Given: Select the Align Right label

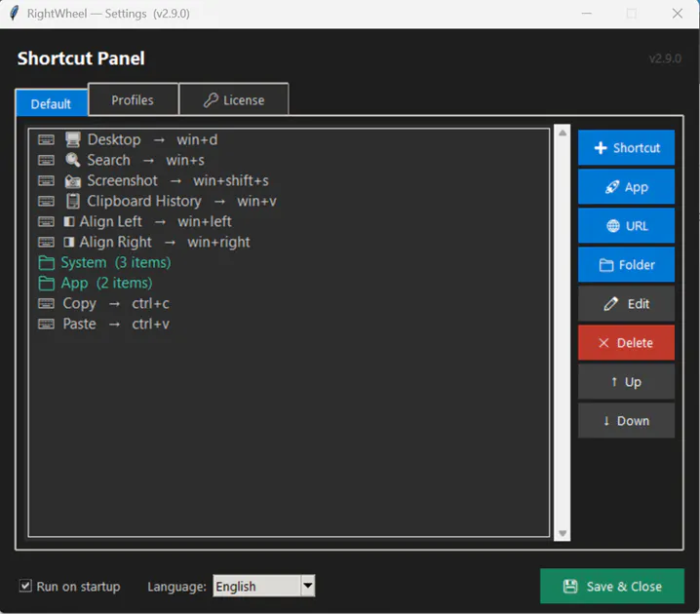Looking at the screenshot, I should coord(116,243).
